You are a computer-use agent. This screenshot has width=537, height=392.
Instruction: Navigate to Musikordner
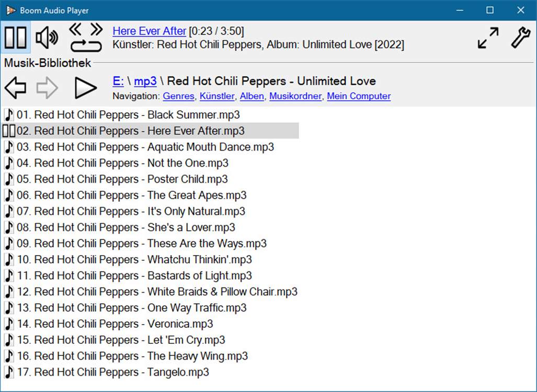point(295,96)
